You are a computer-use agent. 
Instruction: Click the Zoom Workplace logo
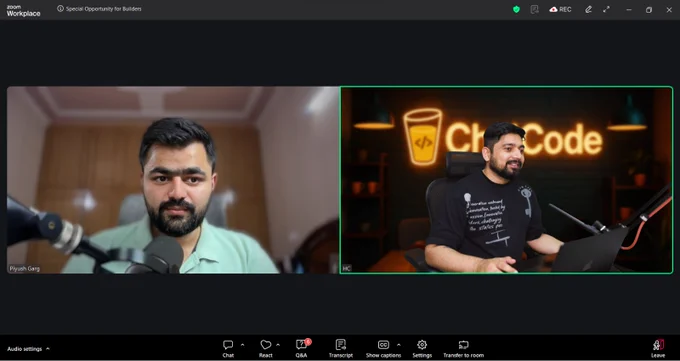point(23,11)
